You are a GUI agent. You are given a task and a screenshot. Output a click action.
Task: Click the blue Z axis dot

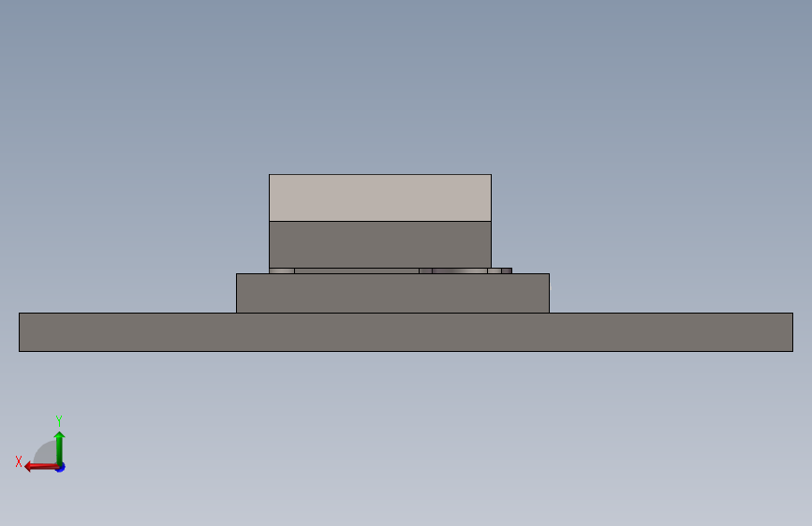(x=61, y=468)
